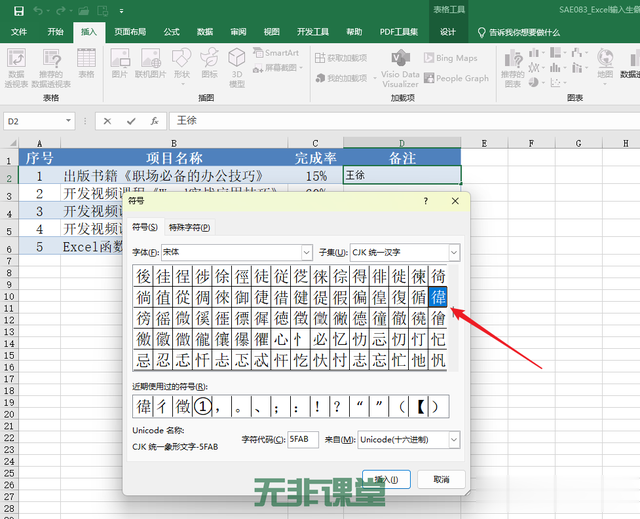The height and width of the screenshot is (519, 640).
Task: Switch to the 特殊字符(P) tab in dialog
Action: pos(189,227)
